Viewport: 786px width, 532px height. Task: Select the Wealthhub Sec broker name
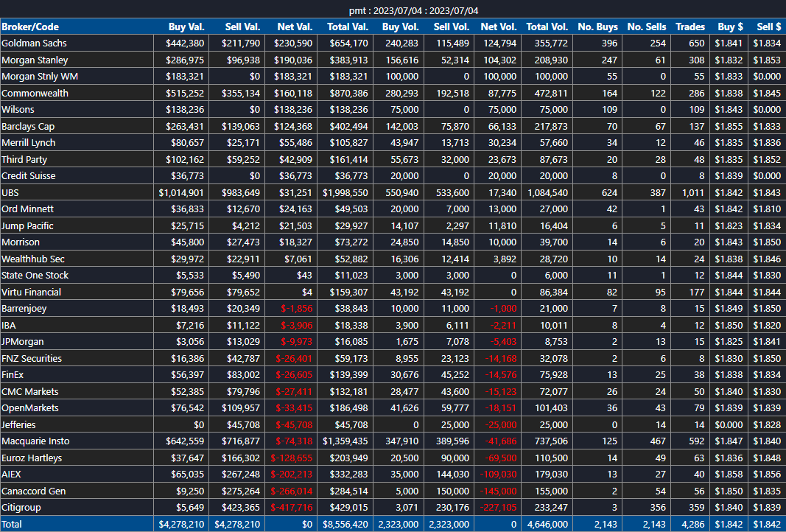tap(33, 259)
